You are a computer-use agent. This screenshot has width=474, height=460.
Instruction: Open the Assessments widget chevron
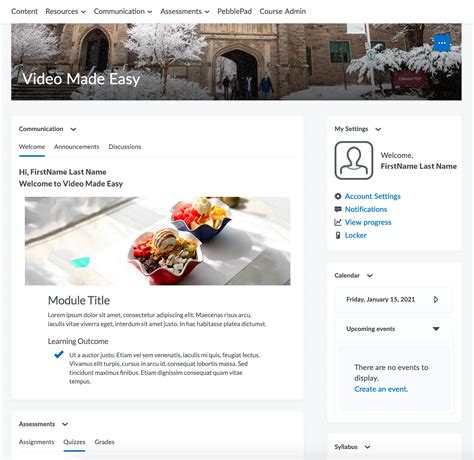click(x=65, y=424)
